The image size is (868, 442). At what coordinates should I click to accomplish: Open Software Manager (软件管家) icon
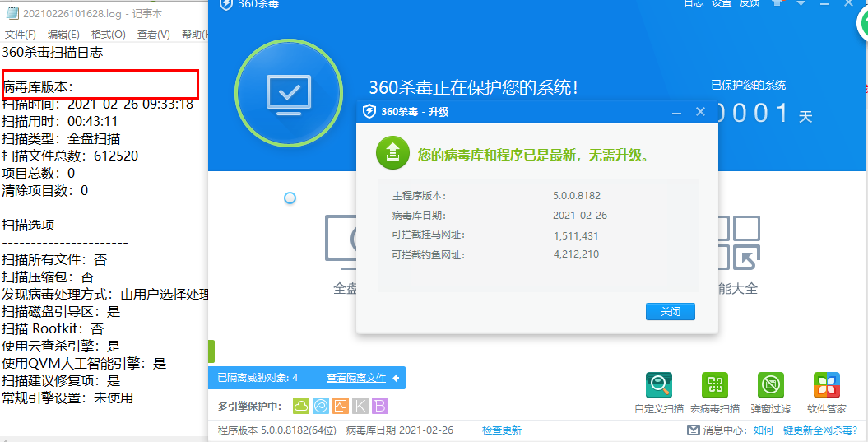pyautogui.click(x=827, y=385)
